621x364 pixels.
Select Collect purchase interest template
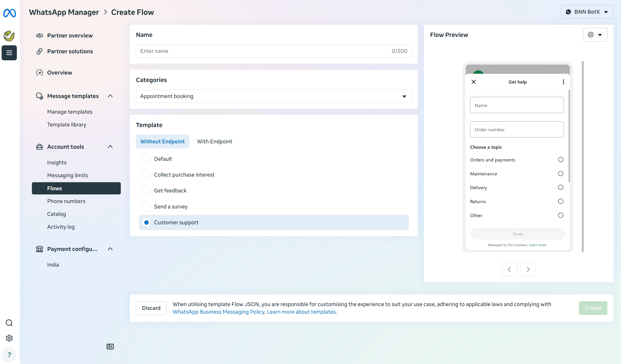tap(146, 175)
